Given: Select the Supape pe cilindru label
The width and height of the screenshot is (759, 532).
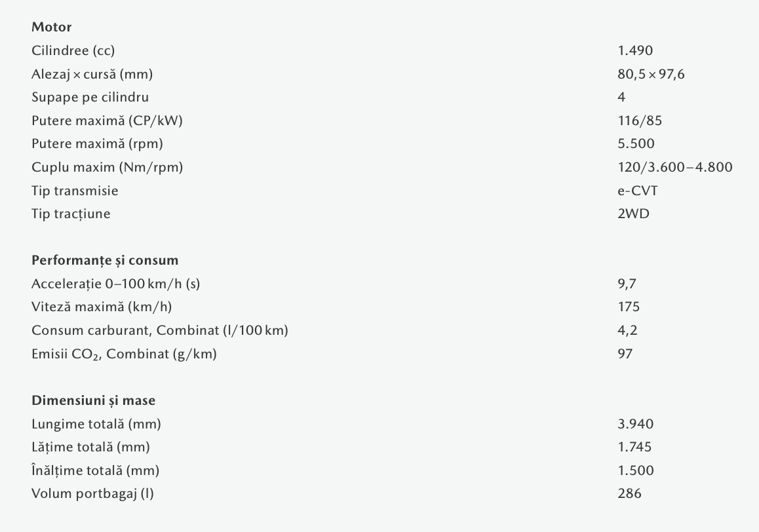Looking at the screenshot, I should coord(90,98).
